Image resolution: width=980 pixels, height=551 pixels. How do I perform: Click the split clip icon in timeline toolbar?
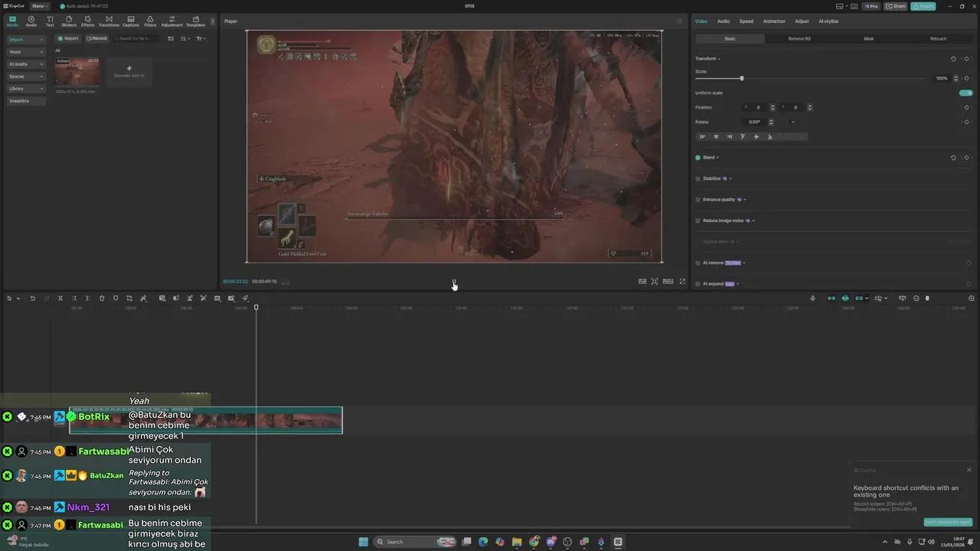(x=60, y=298)
